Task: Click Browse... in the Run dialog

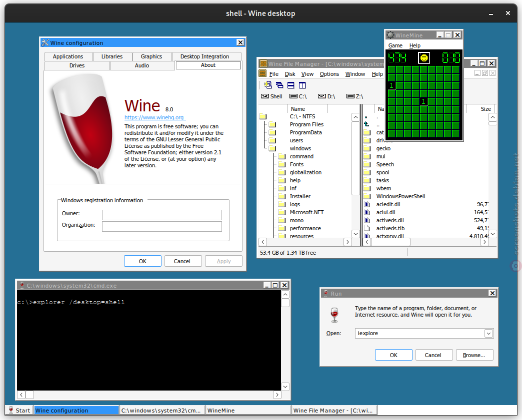Action: 473,355
